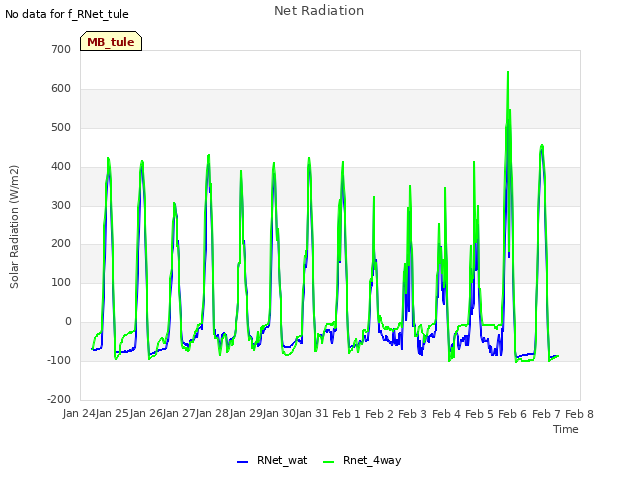This screenshot has width=640, height=480.
Task: Click the Feb 6 x-axis date label
Action: pyautogui.click(x=513, y=414)
